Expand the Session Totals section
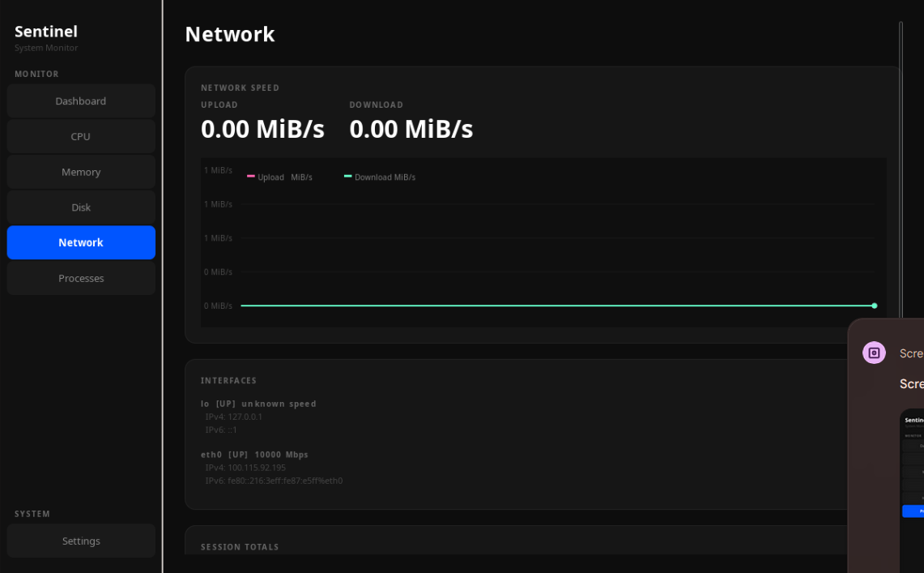 240,546
